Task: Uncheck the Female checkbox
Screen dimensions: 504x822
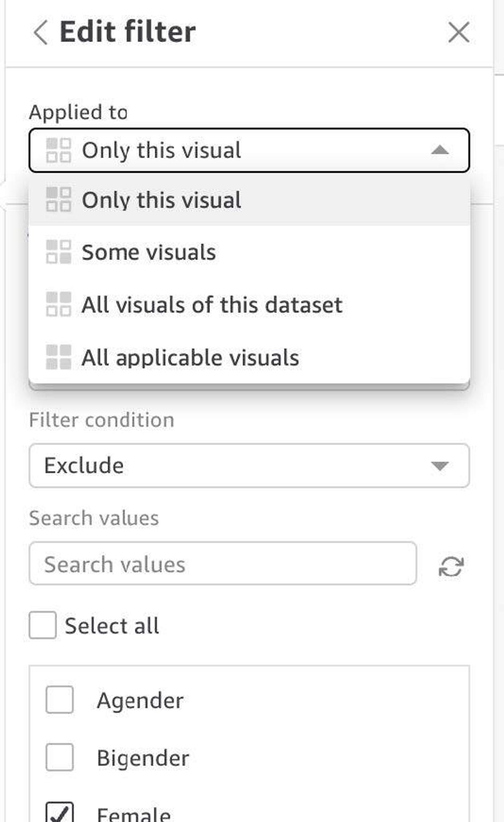Action: point(60,813)
